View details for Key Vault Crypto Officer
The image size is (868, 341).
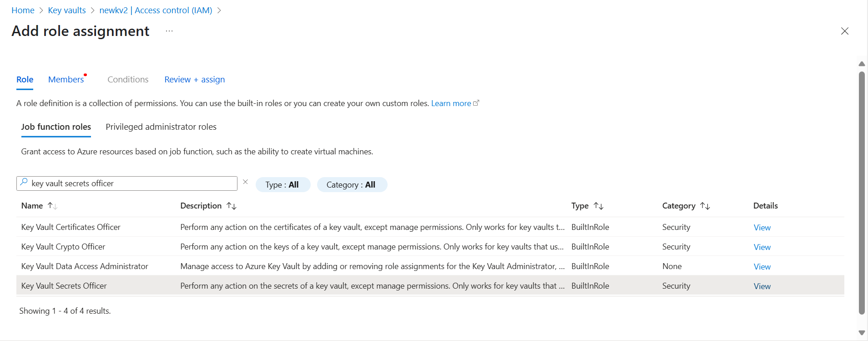(762, 247)
